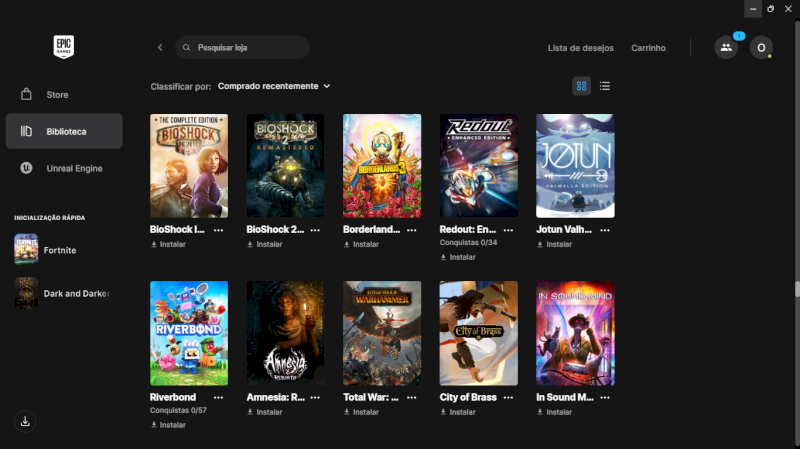Install Riverbond

[168, 425]
